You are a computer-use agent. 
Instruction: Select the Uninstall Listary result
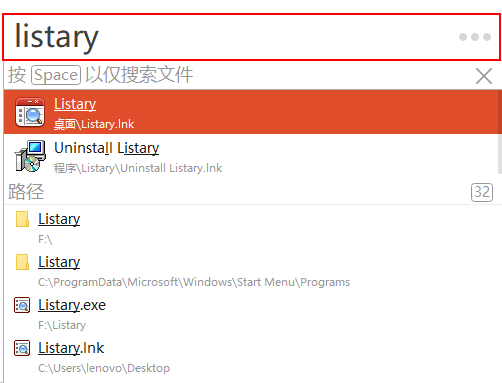pyautogui.click(x=251, y=156)
